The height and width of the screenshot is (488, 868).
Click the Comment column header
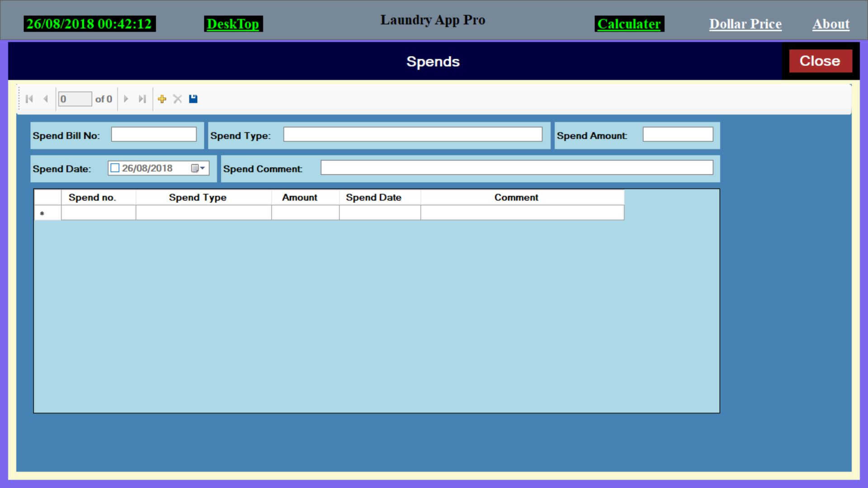[522, 197]
